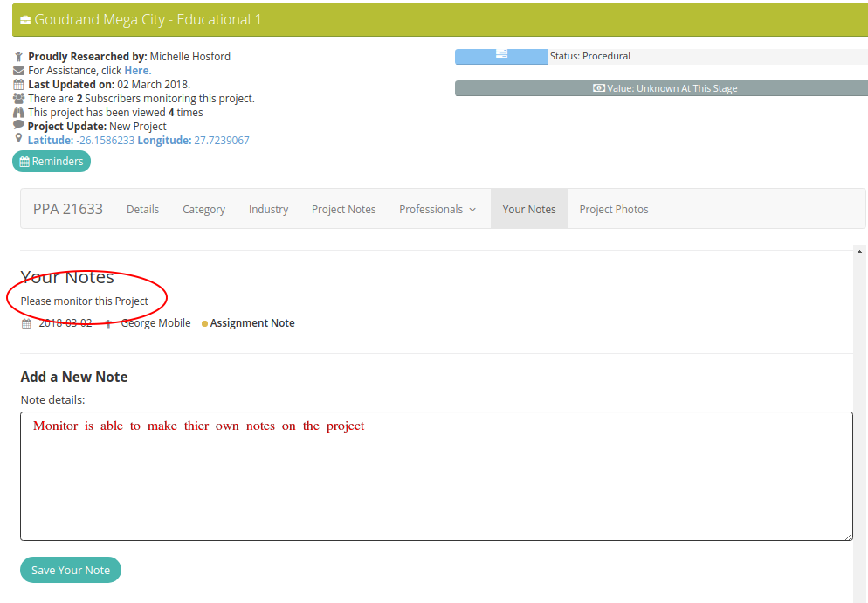Click the Assignment Note label
This screenshot has width=868, height=603.
coord(252,323)
